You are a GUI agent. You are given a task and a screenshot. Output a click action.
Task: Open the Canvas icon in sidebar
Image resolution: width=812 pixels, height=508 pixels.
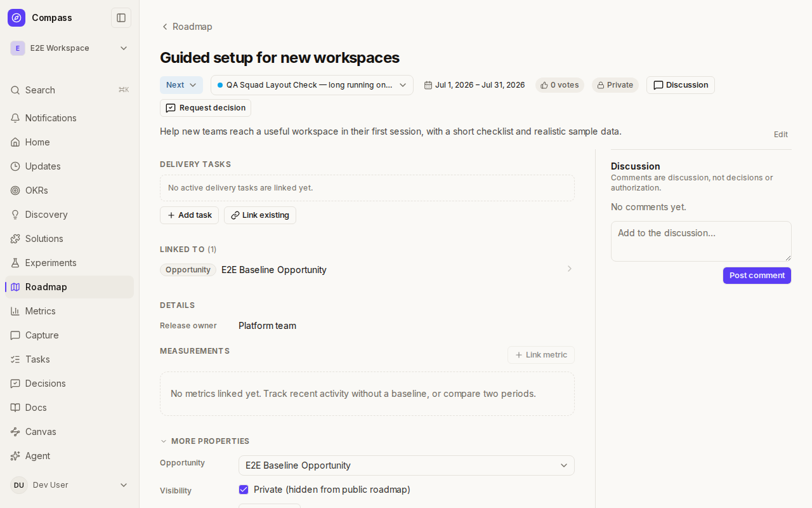coord(15,432)
